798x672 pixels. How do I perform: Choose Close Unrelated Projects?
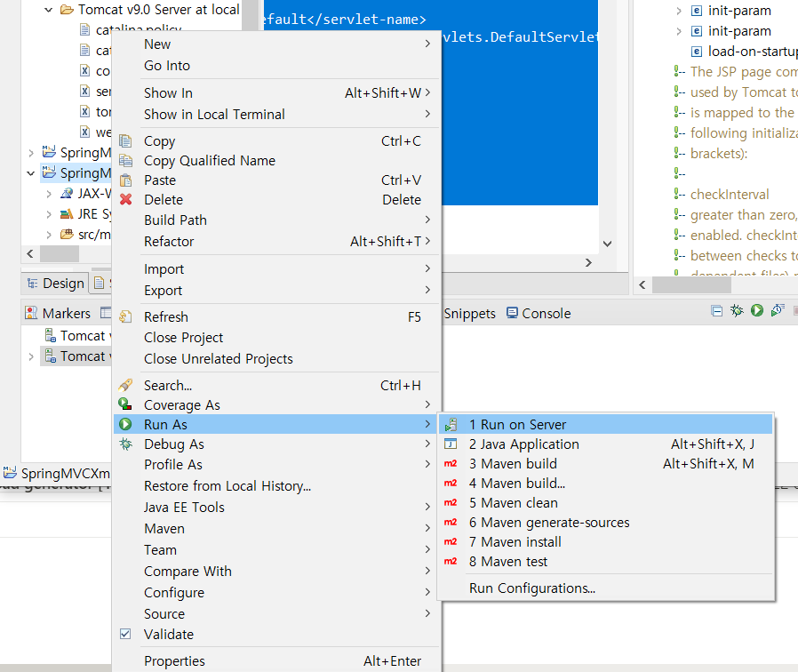277,359
